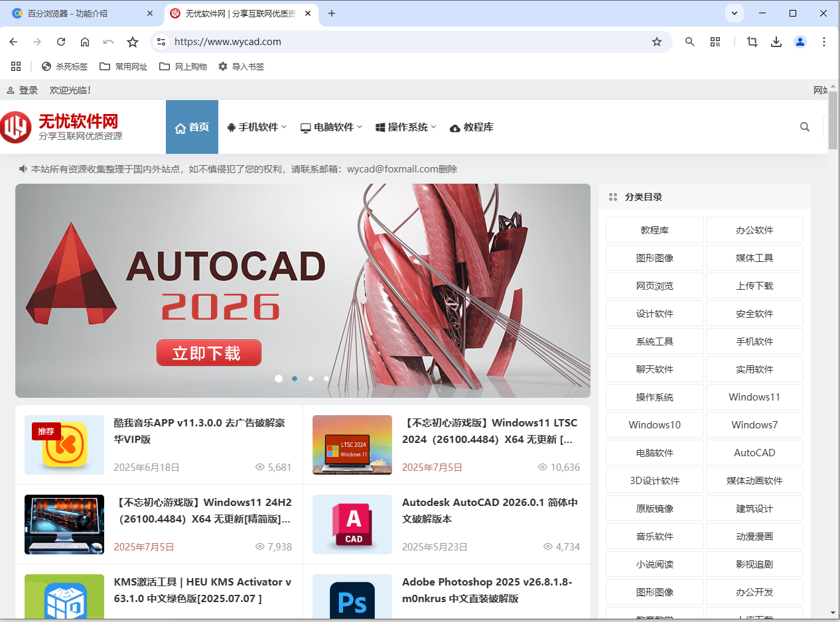Click the user profile avatar icon
The height and width of the screenshot is (622, 840).
point(800,42)
